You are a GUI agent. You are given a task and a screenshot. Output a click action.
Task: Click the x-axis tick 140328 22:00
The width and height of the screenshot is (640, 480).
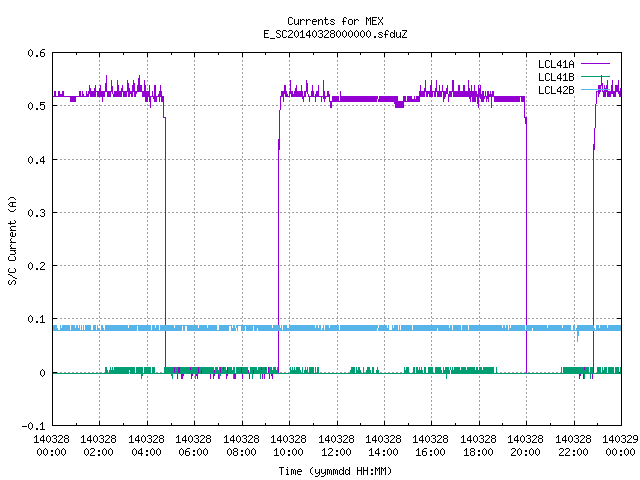[x=573, y=445]
